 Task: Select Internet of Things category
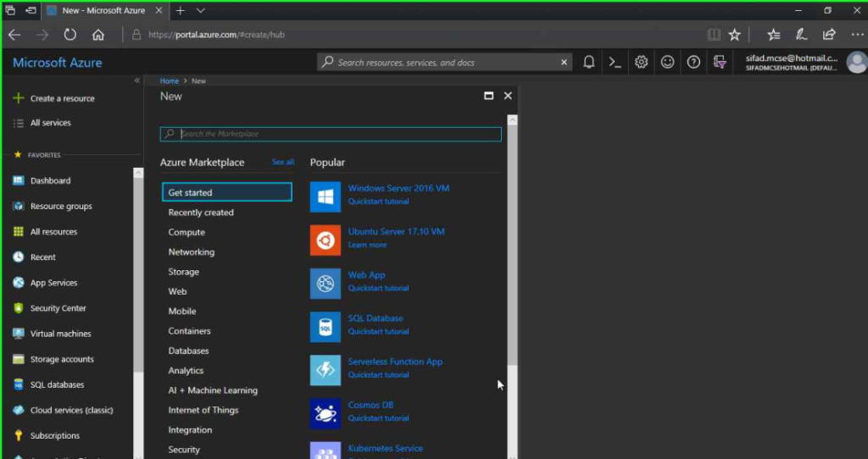203,411
